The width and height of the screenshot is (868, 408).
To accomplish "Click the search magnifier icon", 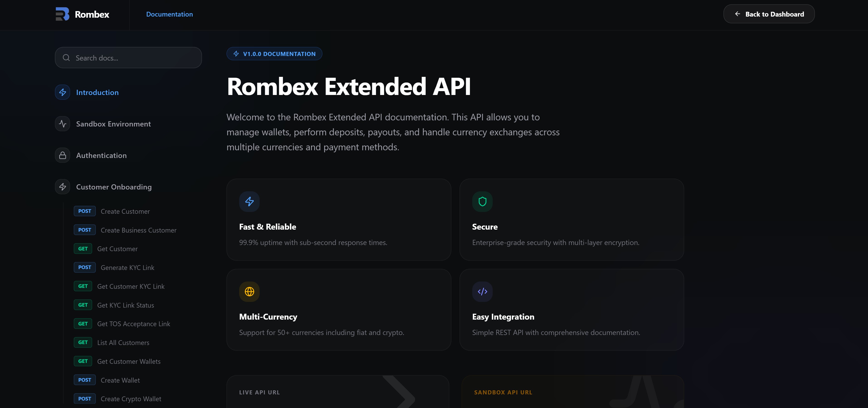I will 66,58.
